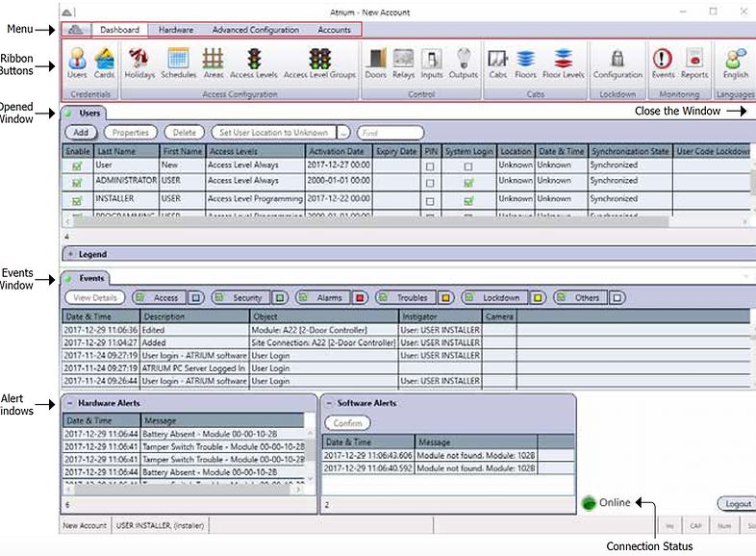Click the Logout button
Screen dimensions: 756x556
click(x=738, y=503)
